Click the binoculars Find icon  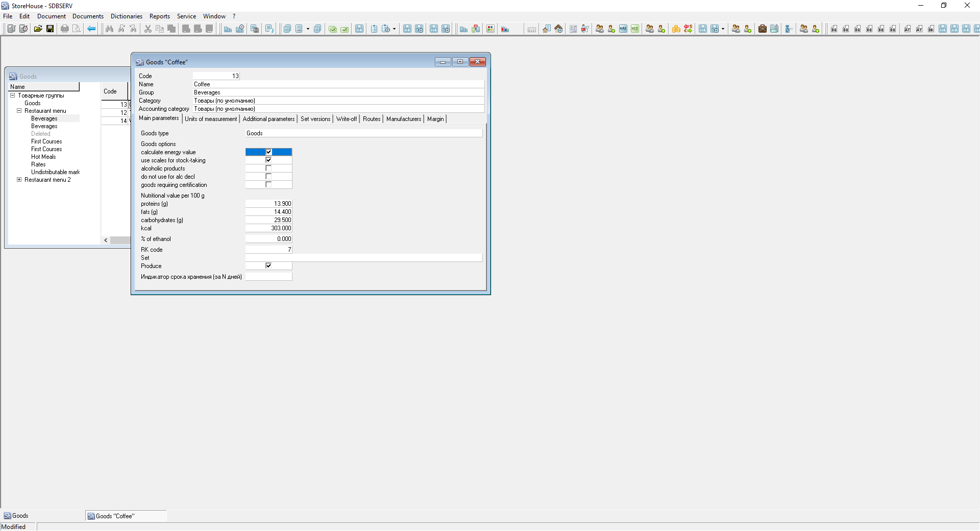[109, 29]
